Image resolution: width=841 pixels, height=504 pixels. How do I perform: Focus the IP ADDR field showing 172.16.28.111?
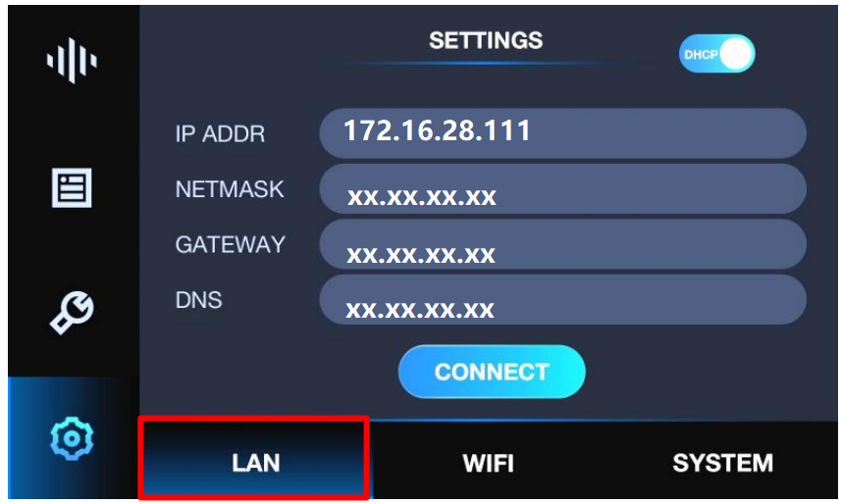tap(562, 133)
